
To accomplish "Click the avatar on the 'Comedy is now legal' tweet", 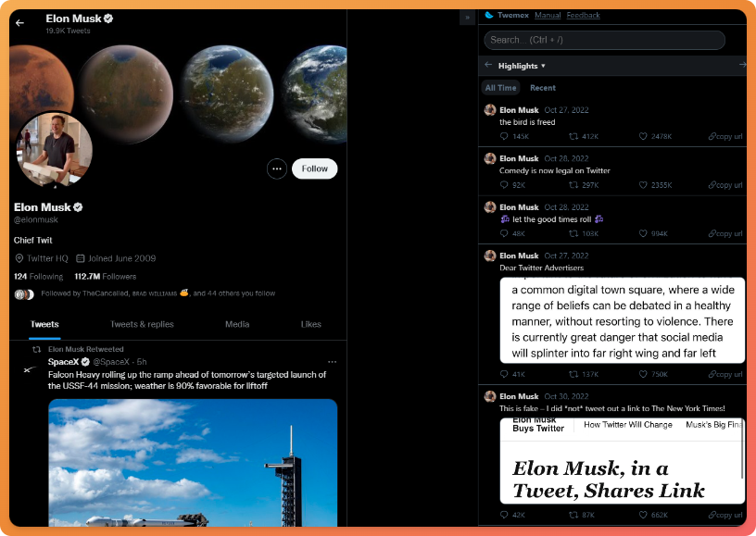I will pyautogui.click(x=490, y=158).
